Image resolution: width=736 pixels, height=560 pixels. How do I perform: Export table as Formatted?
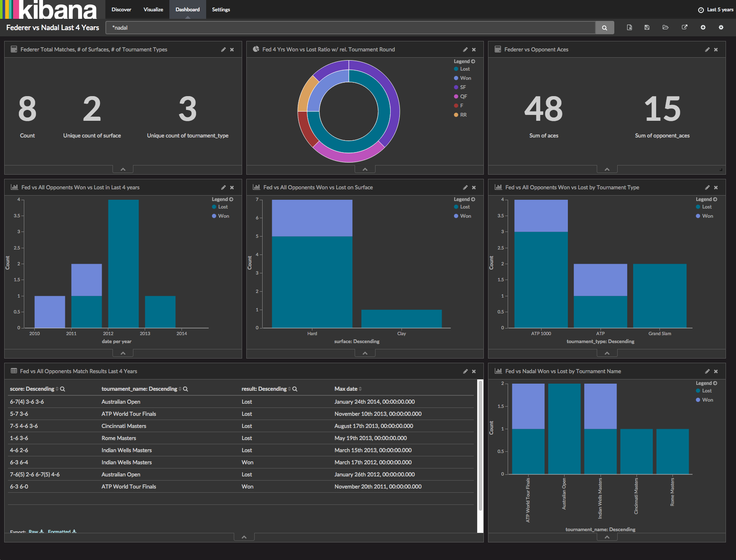(62, 531)
